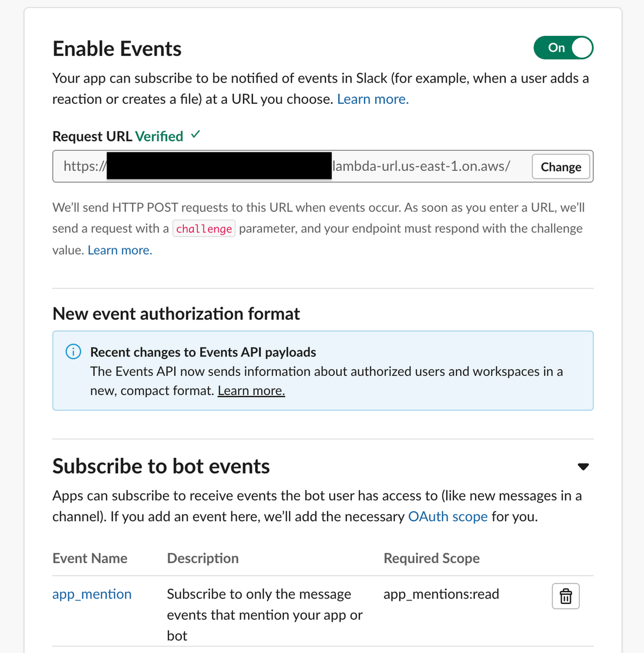Click the Required Scope column header

pyautogui.click(x=431, y=558)
